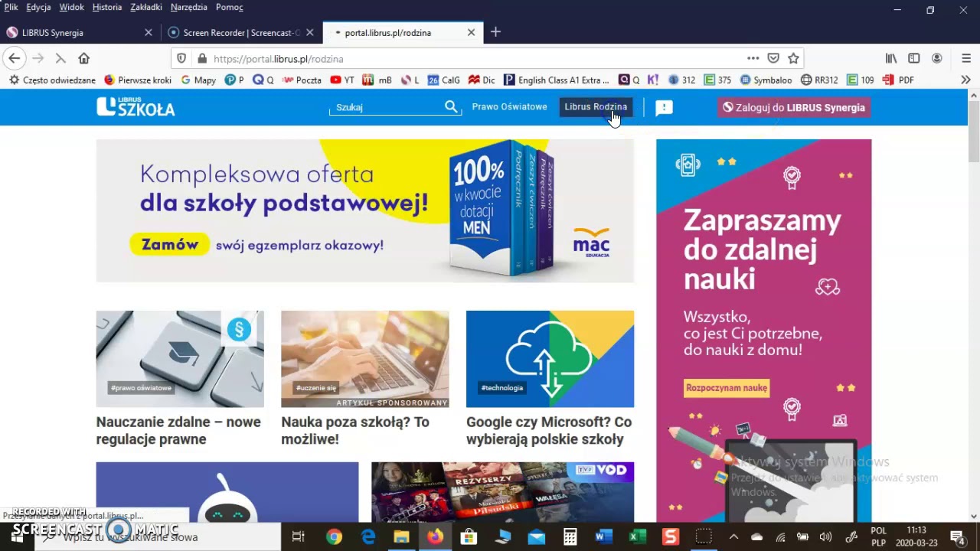The image size is (980, 551).
Task: Go to the browser home page icon
Action: (84, 58)
